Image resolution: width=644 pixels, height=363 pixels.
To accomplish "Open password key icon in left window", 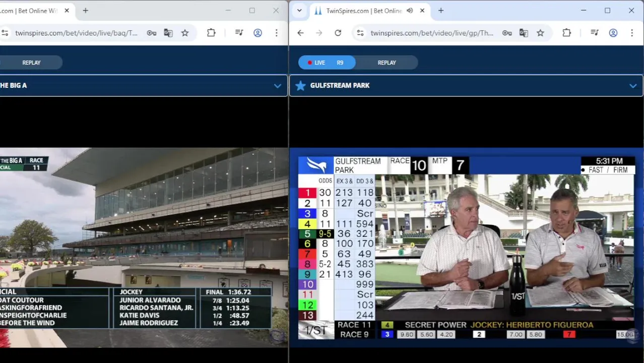I will (152, 33).
